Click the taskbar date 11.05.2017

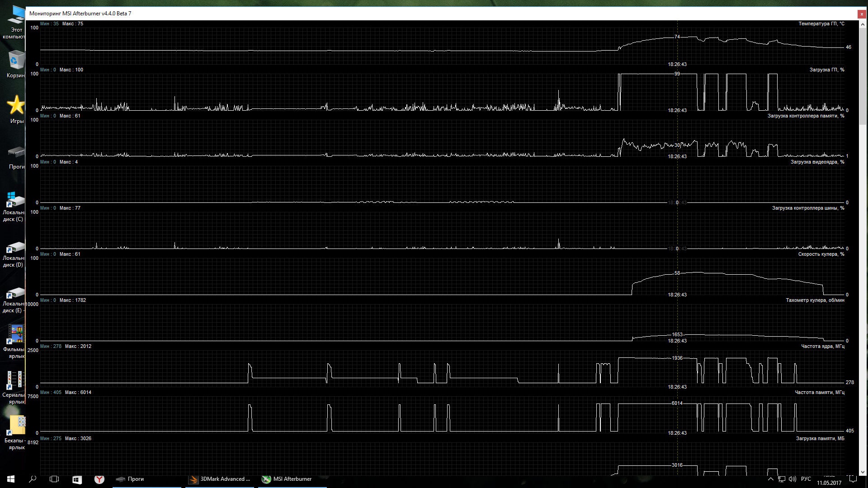(x=829, y=483)
